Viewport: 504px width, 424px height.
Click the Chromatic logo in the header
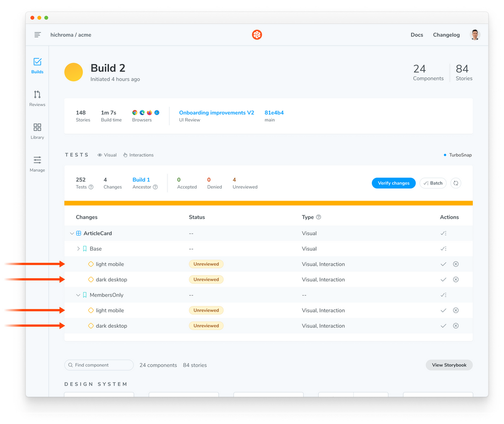coord(257,35)
